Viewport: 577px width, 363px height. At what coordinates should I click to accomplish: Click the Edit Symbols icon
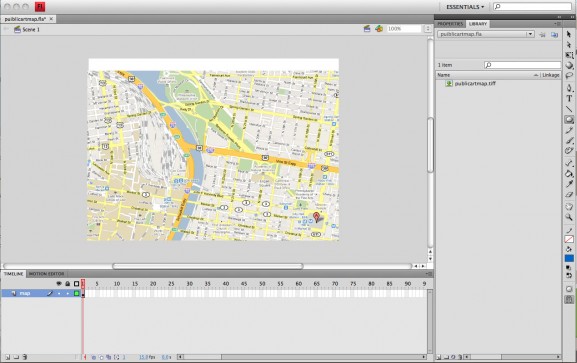tap(379, 28)
